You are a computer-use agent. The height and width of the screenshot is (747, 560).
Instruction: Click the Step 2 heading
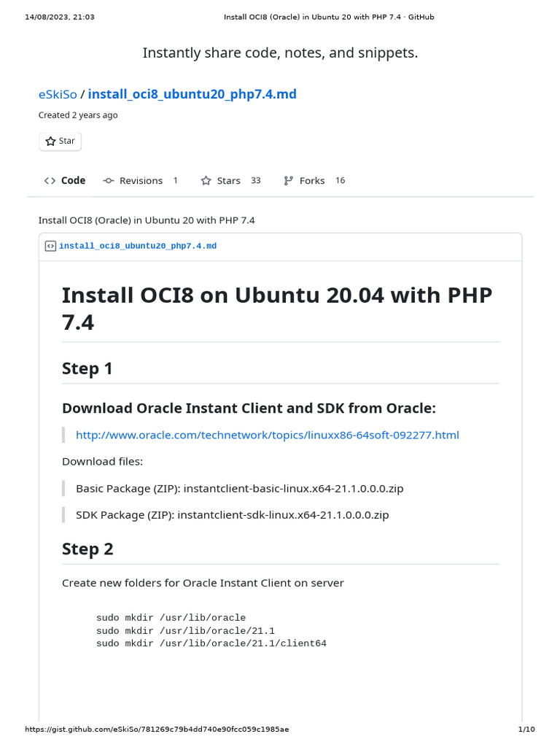(x=87, y=549)
